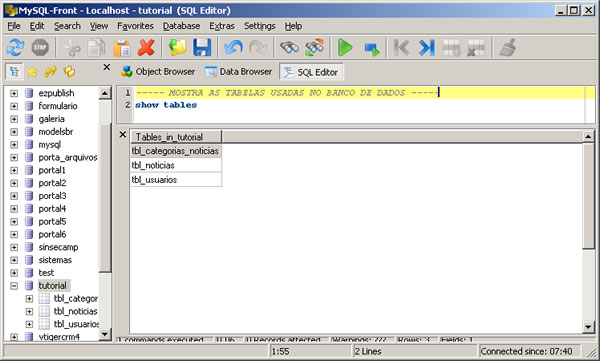
Task: Expand the sinsecamp database node
Action: [14, 247]
